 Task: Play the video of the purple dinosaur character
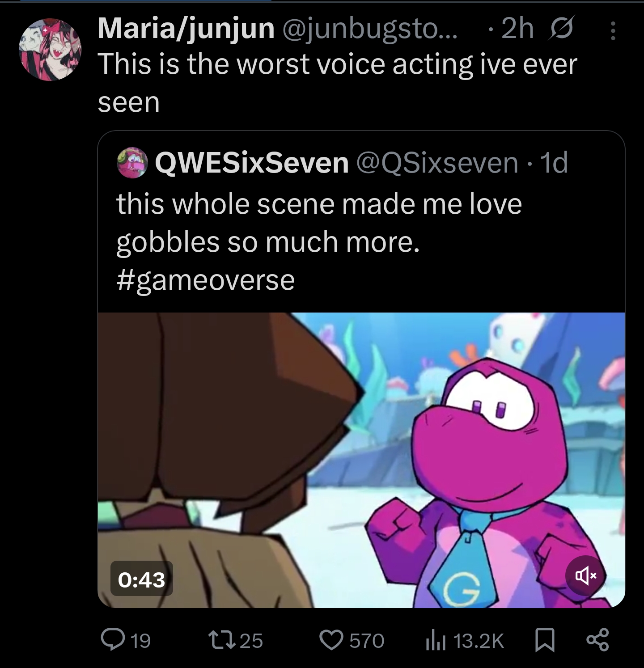pyautogui.click(x=361, y=460)
